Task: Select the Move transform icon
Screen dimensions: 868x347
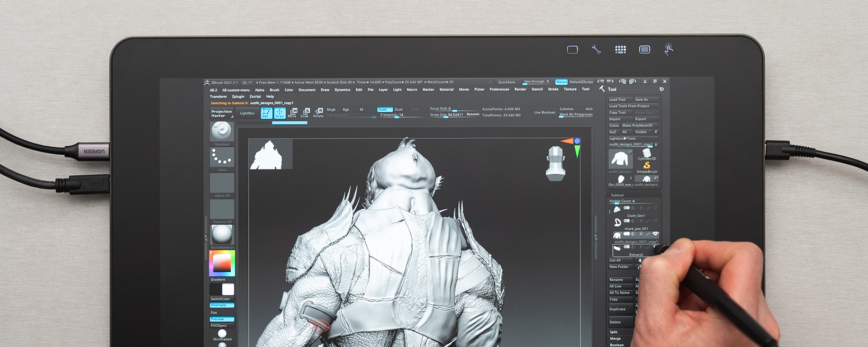Action: coord(292,113)
